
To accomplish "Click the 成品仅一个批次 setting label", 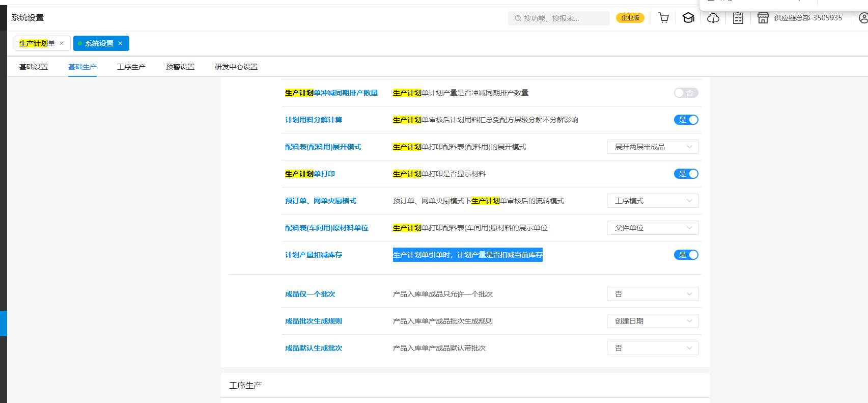I will [x=310, y=294].
